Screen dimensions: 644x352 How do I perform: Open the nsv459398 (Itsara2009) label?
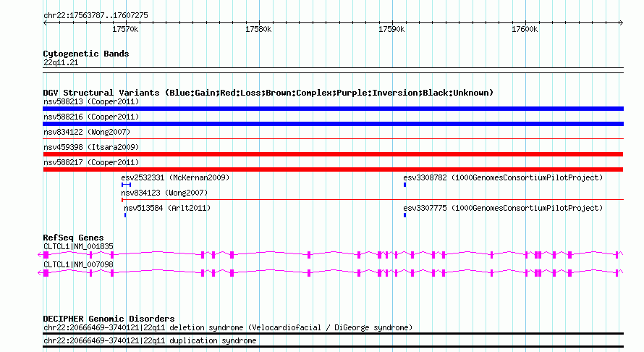(91, 147)
